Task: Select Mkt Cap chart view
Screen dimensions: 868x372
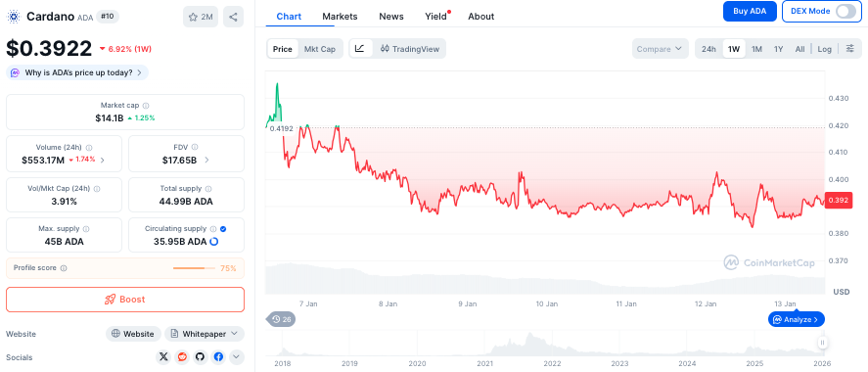Action: (320, 49)
